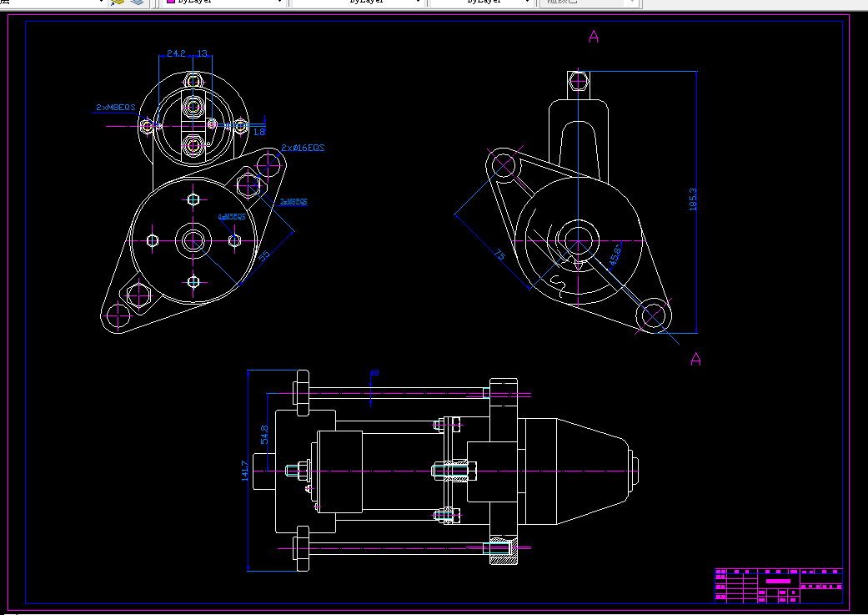Select the 2xM8EQS label left of solenoid

pyautogui.click(x=116, y=107)
